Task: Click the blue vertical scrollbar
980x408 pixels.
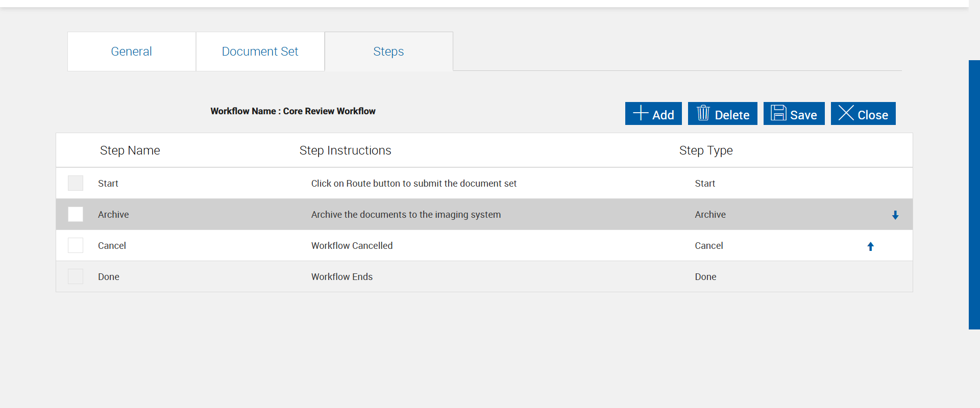Action: [x=974, y=194]
